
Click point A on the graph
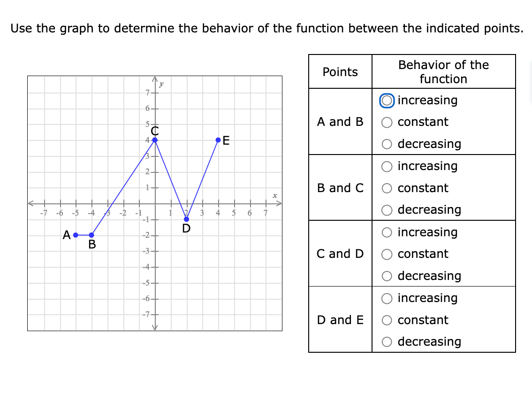[x=75, y=234]
